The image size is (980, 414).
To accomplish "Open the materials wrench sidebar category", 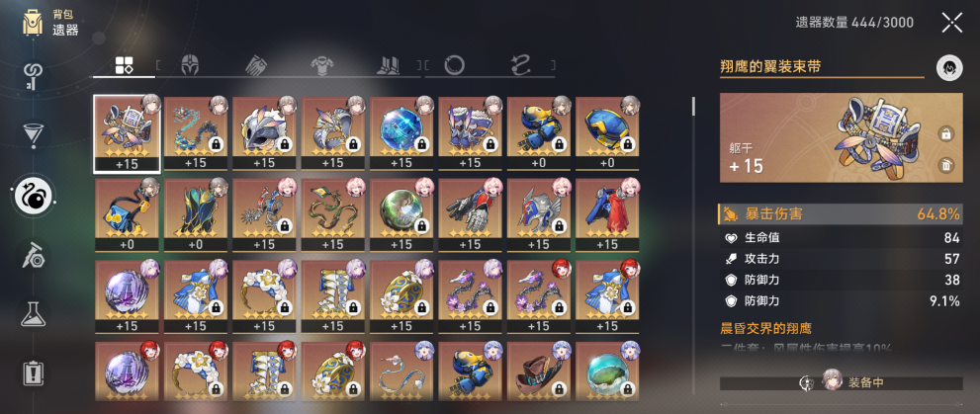I will tap(33, 255).
